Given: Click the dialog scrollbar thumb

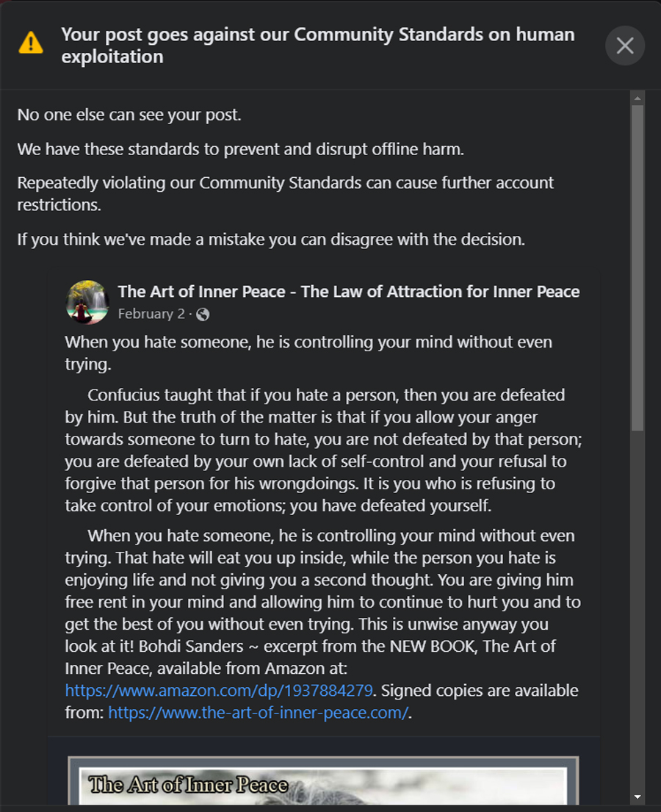Looking at the screenshot, I should (x=637, y=265).
